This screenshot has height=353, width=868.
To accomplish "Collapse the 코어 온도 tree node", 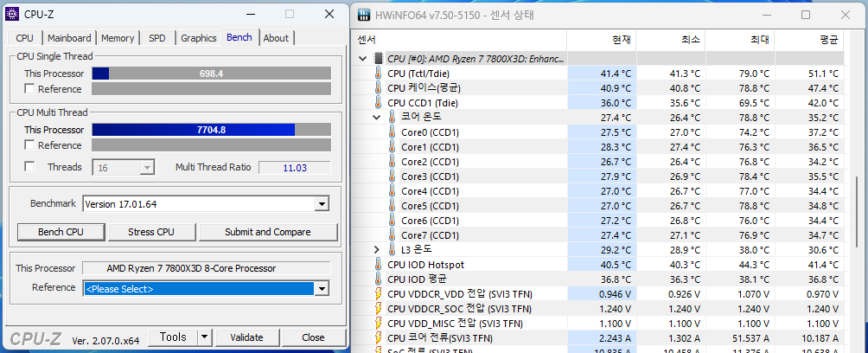I will coord(376,118).
